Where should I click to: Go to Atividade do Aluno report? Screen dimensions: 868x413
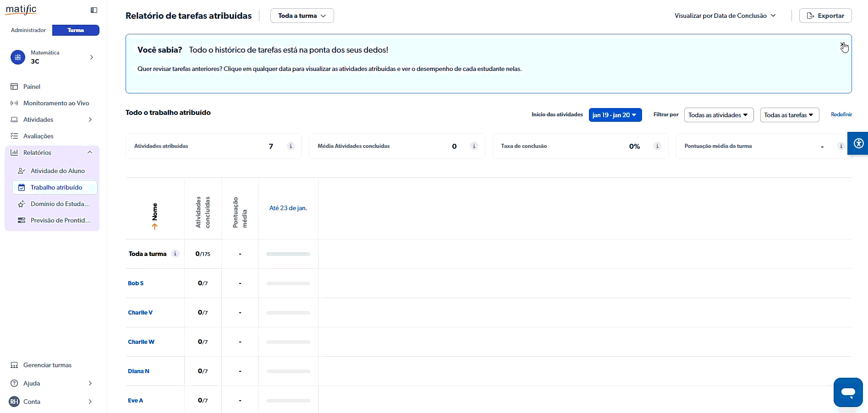pyautogui.click(x=57, y=171)
